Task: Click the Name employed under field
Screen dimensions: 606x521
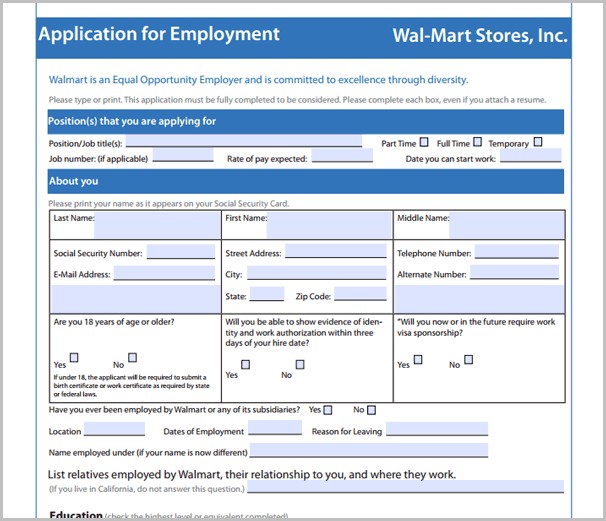Action: 369,451
